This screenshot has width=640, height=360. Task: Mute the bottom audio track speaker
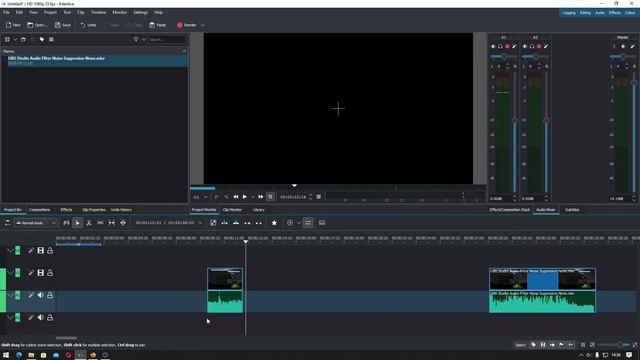40,317
